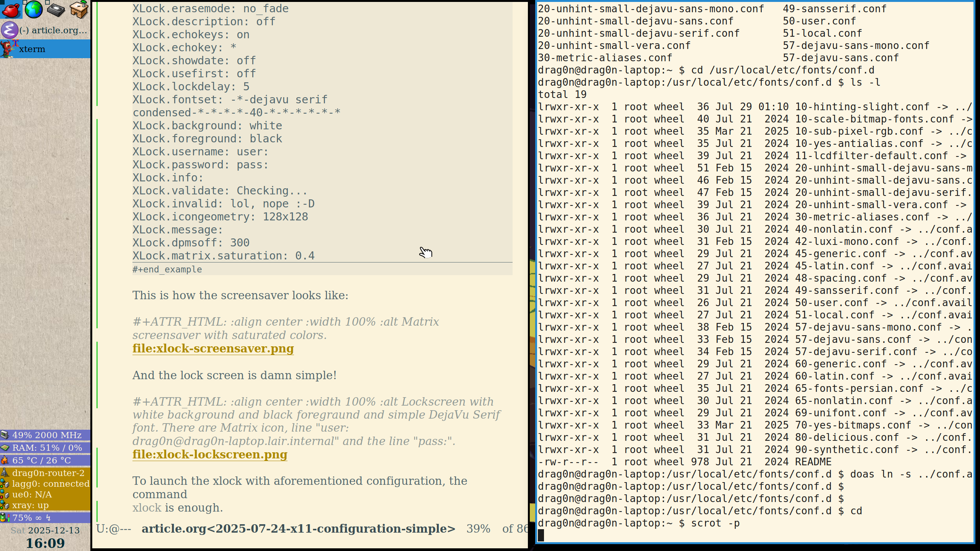Viewport: 980px width, 551px height.
Task: Click the Emacs logo in window list
Action: (9, 30)
